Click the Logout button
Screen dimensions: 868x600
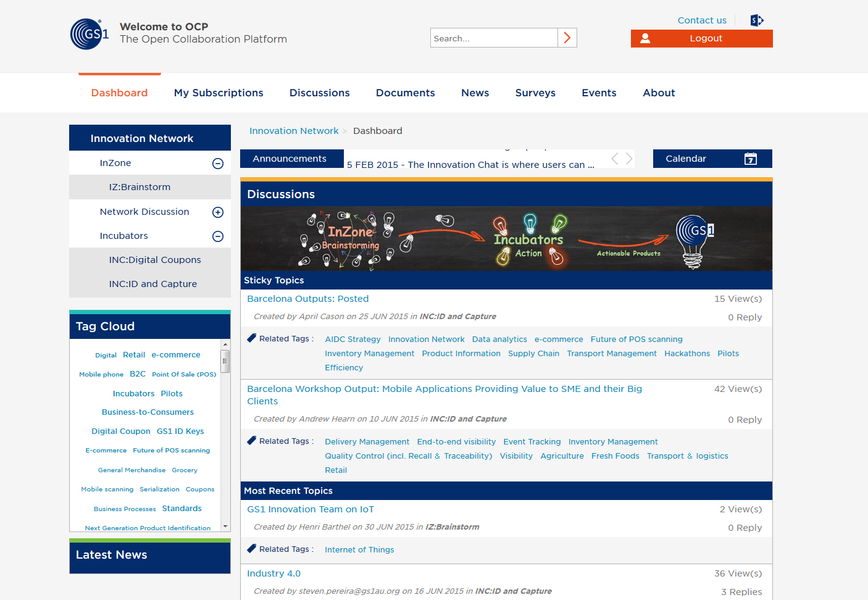[x=702, y=38]
